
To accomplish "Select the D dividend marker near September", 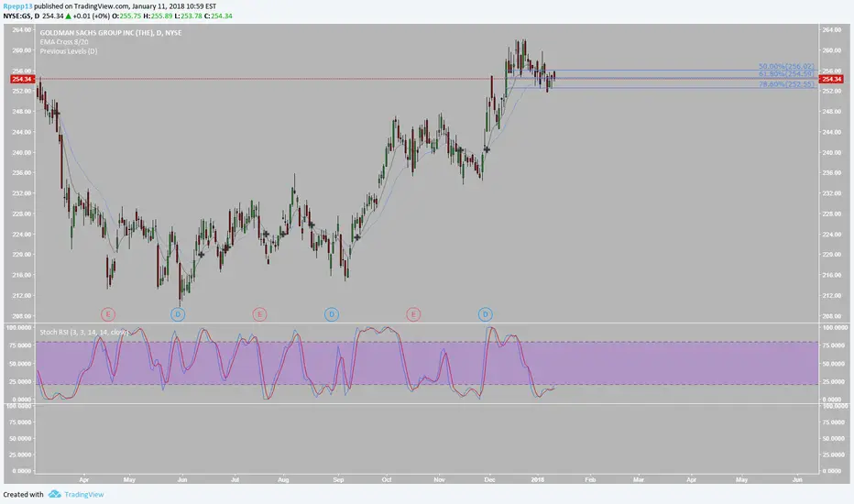I will tap(332, 313).
